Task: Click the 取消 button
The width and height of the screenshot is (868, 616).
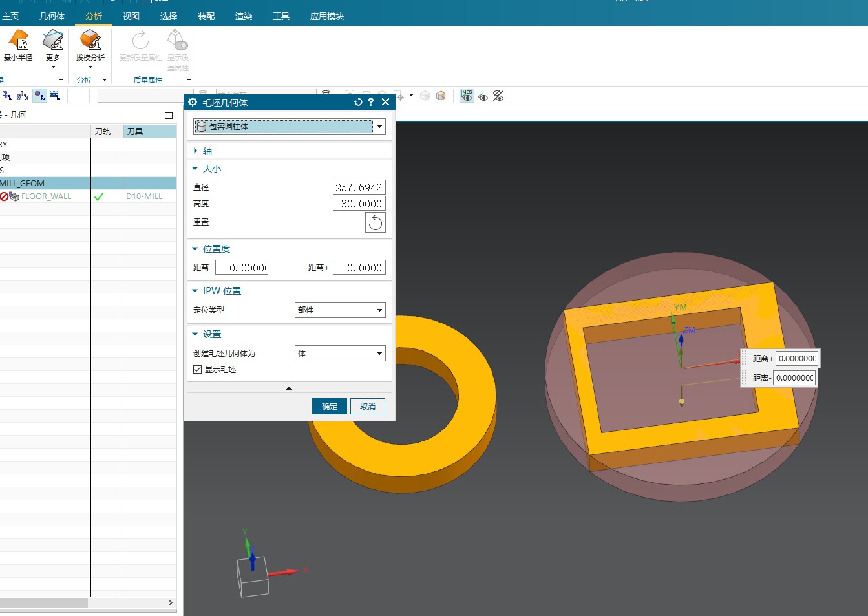Action: tap(368, 406)
